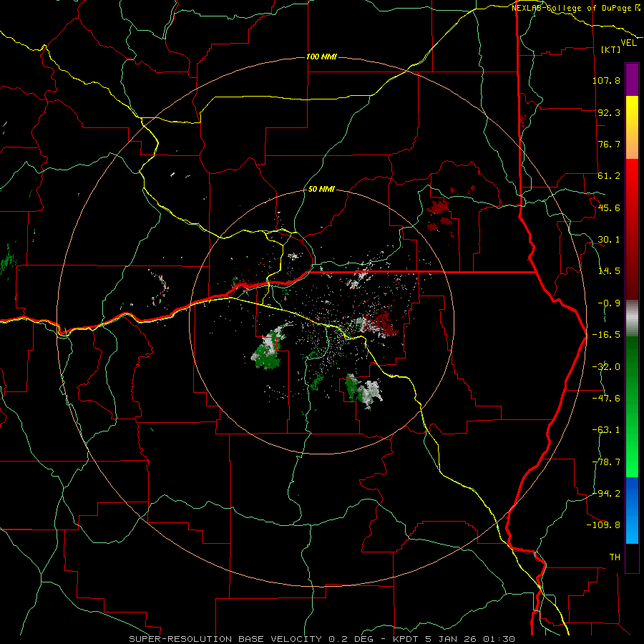Screen dimensions: 644x644
Task: Click the -47.6 velocity scale value
Action: pos(606,399)
